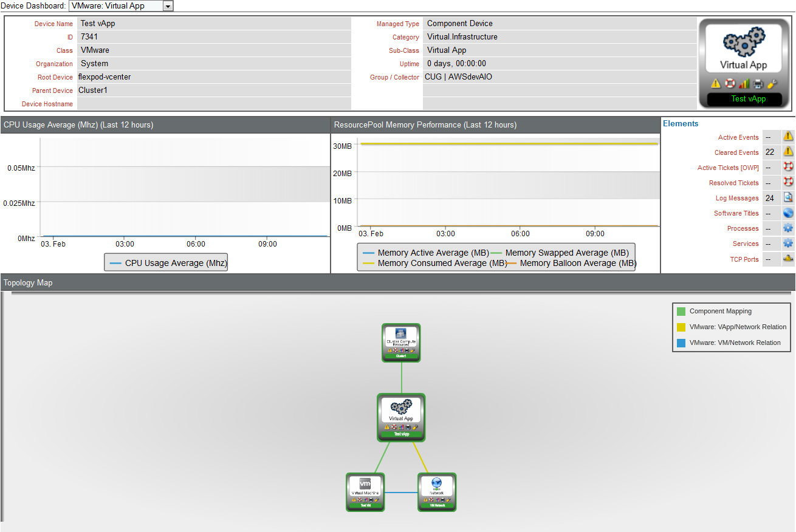Viewport: 796px width, 532px height.
Task: Click the Processes gear icon
Action: click(x=788, y=228)
